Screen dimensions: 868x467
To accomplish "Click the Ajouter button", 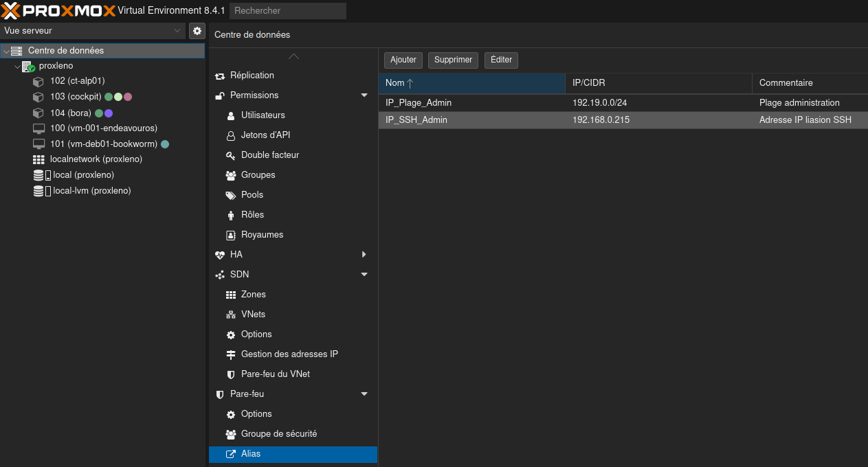I will coord(403,60).
